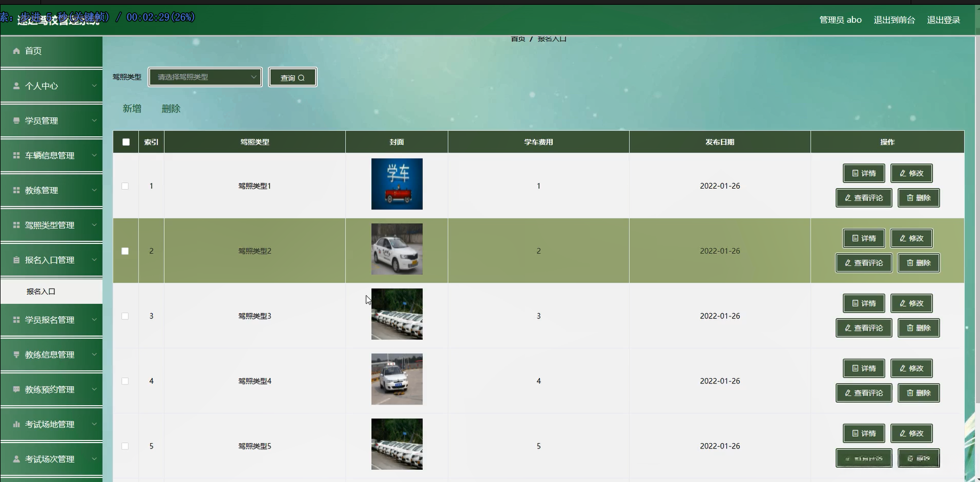Tick the checkbox for row 4
Screen dimensions: 980x482
pos(125,381)
